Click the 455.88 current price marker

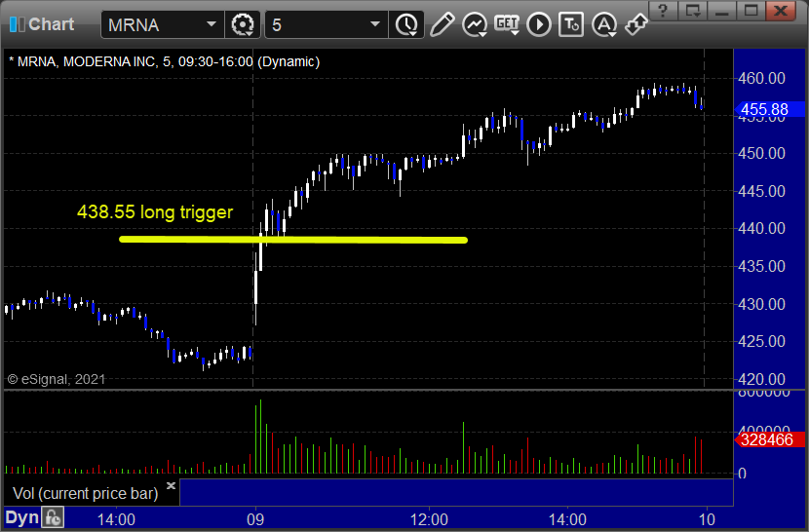768,109
